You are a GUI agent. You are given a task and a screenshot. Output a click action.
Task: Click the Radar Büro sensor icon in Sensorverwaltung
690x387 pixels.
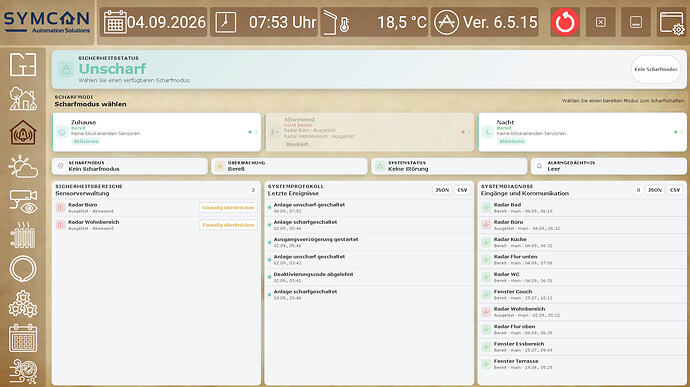pos(61,208)
